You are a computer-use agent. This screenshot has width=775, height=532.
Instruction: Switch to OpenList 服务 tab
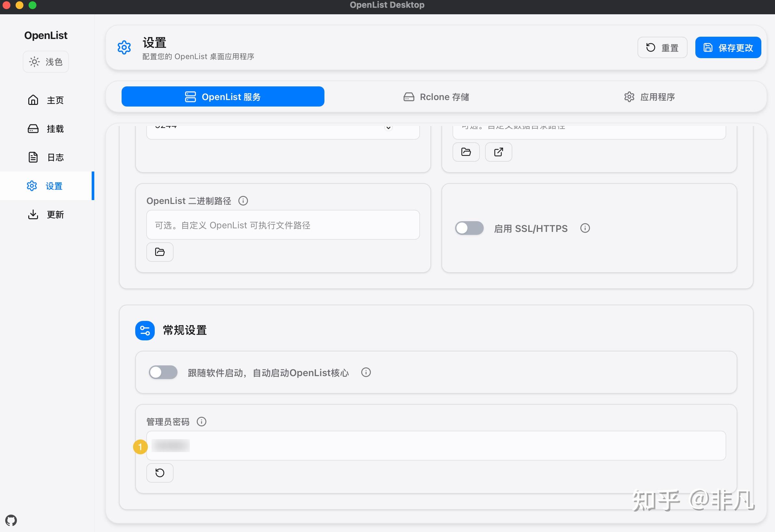(223, 97)
